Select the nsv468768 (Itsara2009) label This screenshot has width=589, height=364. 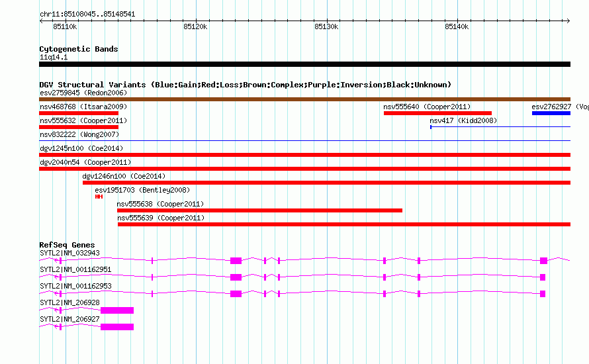pos(83,107)
